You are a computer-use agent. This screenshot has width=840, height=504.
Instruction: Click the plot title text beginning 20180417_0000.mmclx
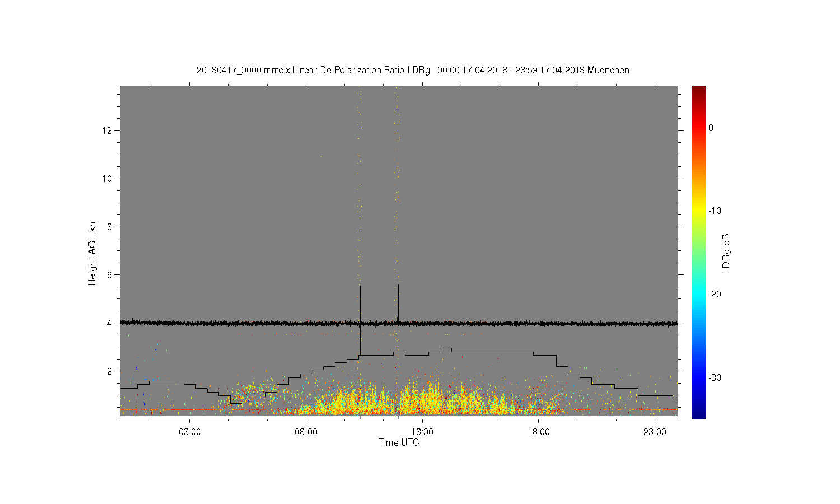point(413,71)
